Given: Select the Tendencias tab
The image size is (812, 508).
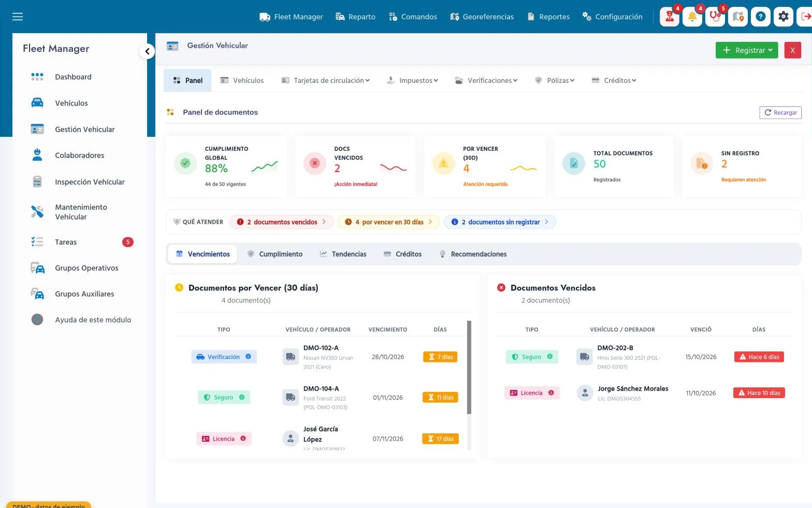Looking at the screenshot, I should (x=343, y=254).
